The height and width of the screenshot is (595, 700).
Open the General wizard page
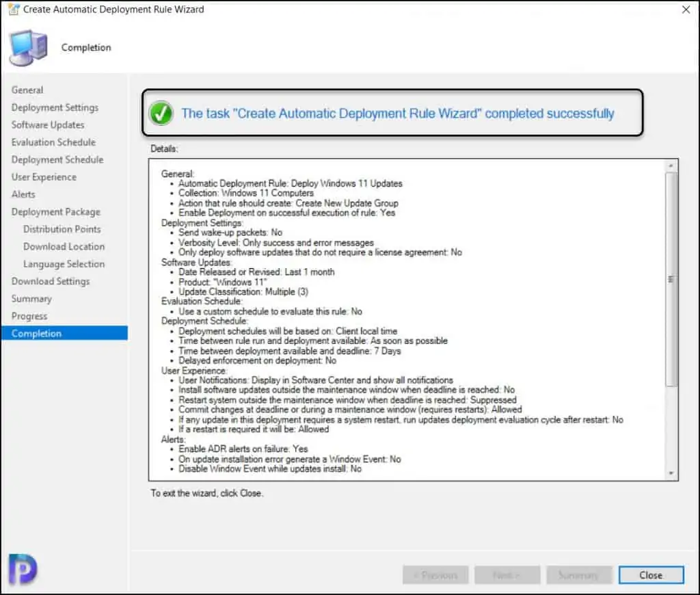(x=27, y=90)
